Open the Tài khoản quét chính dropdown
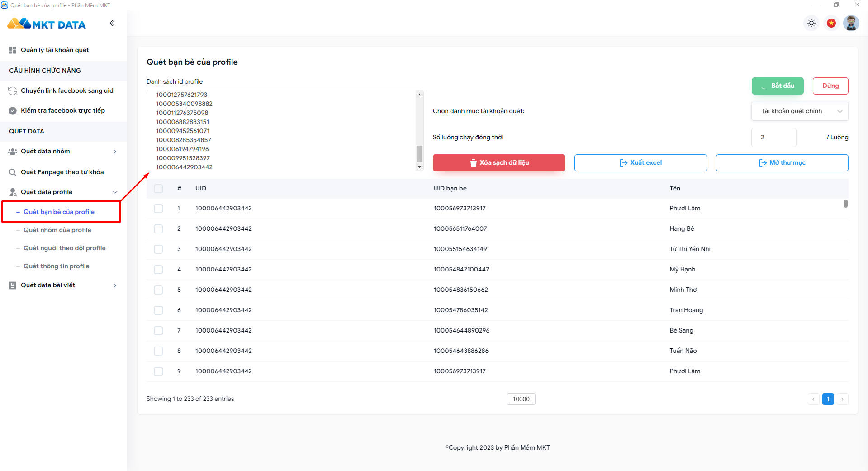Viewport: 868px width, 471px height. click(x=800, y=111)
